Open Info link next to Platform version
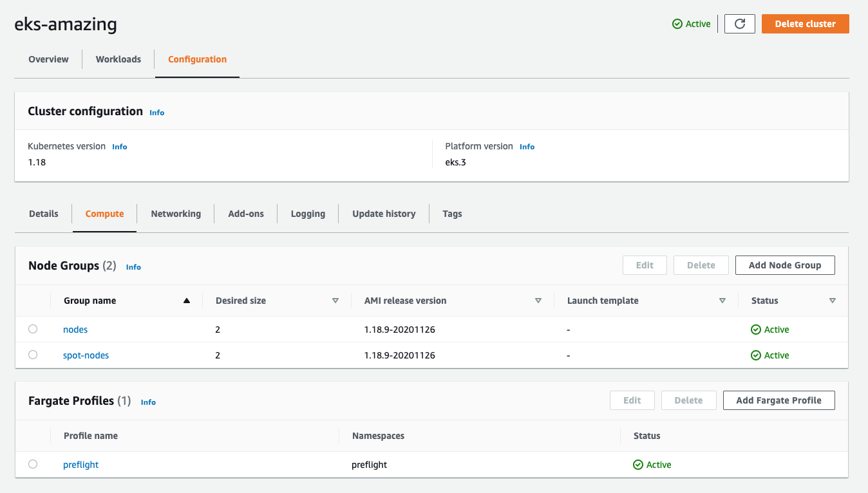 pyautogui.click(x=527, y=147)
